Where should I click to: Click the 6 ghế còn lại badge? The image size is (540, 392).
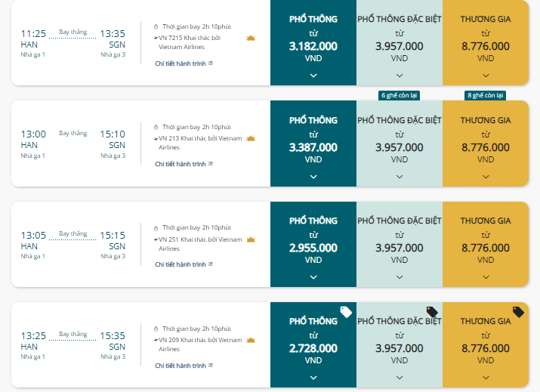click(x=399, y=95)
